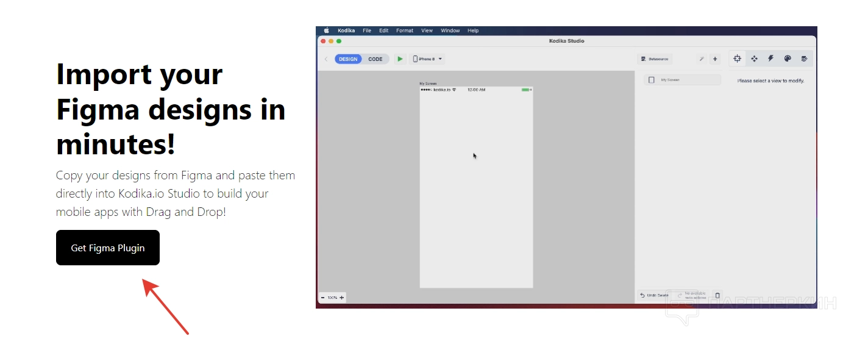This screenshot has height=358, width=868.
Task: Click the plus add icon
Action: (715, 59)
